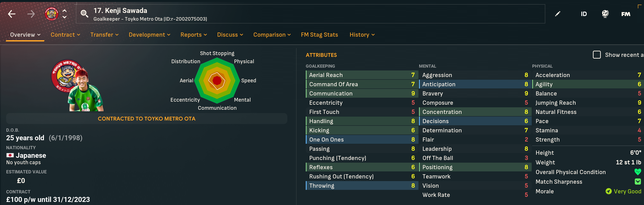Open the FM Stag Stats tab
This screenshot has height=205, width=644.
tap(319, 35)
